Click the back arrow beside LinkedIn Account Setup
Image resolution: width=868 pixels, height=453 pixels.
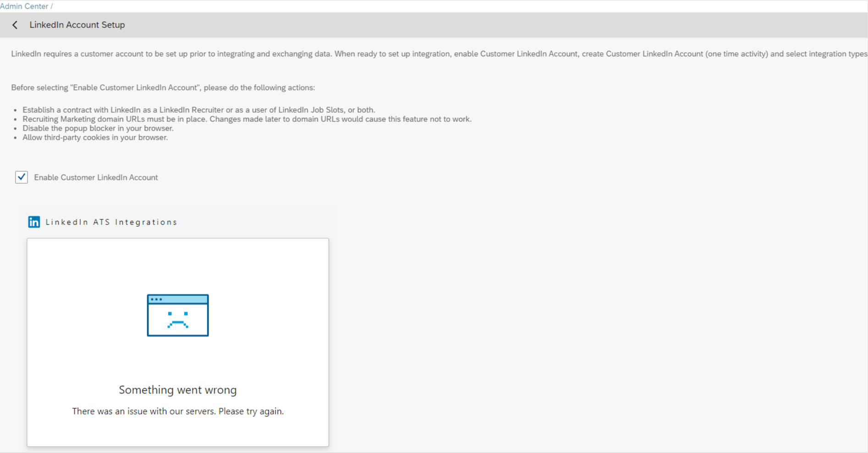click(15, 25)
